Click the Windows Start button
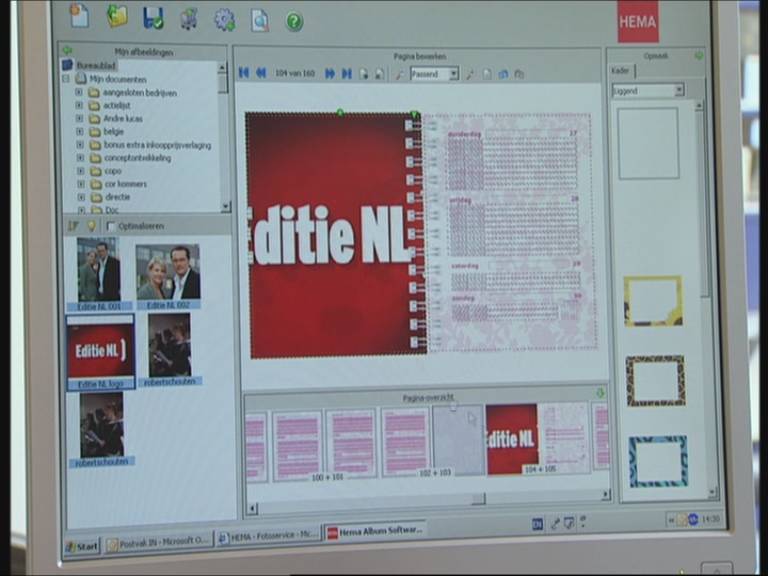The height and width of the screenshot is (576, 768). (x=82, y=546)
